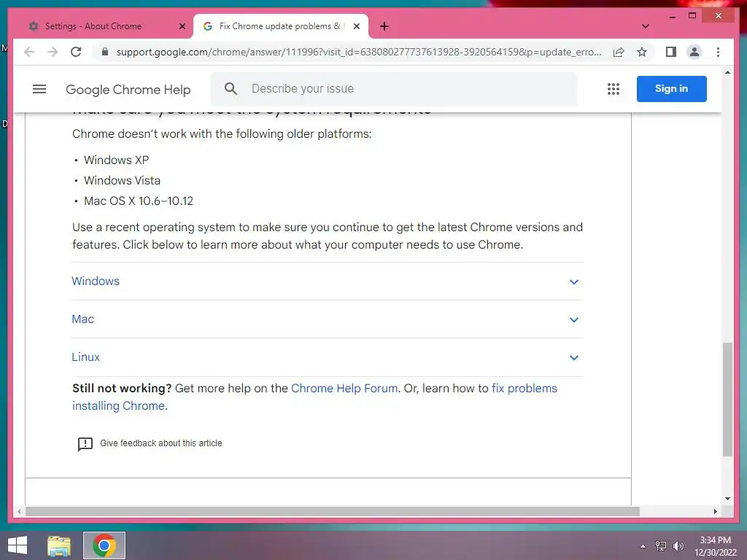This screenshot has width=747, height=560.
Task: Expand the Linux requirements section
Action: (x=328, y=357)
